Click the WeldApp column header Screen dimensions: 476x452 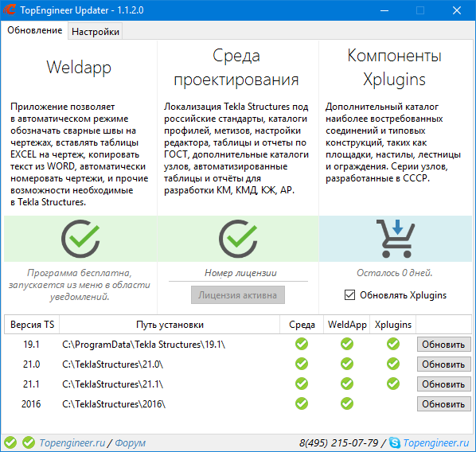tap(347, 324)
